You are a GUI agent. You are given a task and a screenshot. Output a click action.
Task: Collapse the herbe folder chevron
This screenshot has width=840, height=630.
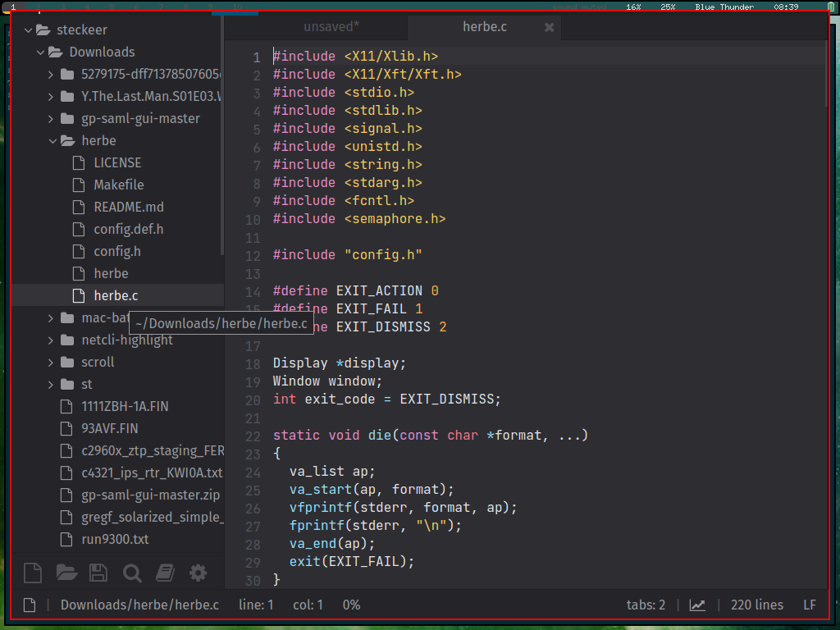pyautogui.click(x=52, y=141)
